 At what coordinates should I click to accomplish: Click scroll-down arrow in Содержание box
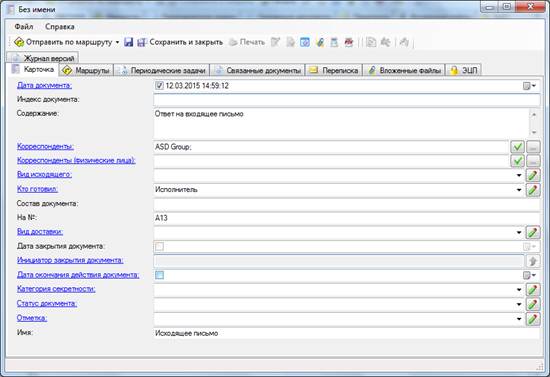click(x=534, y=132)
